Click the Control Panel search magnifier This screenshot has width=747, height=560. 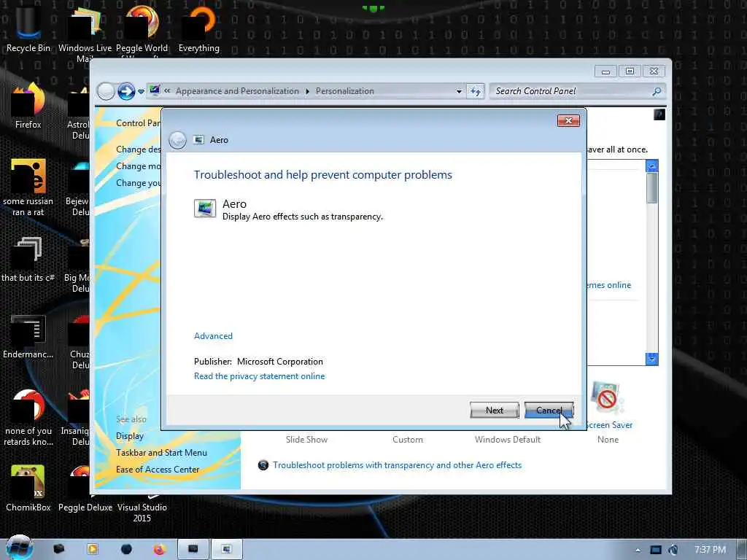[657, 91]
